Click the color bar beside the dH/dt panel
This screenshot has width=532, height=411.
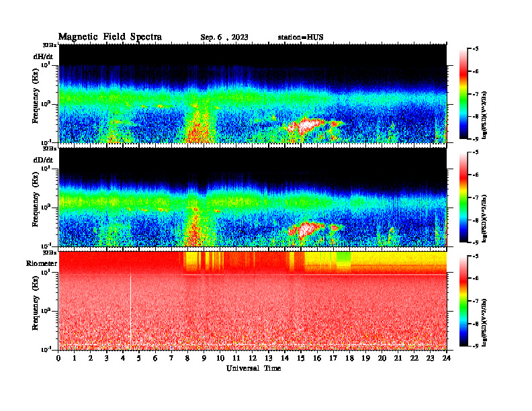pos(463,94)
